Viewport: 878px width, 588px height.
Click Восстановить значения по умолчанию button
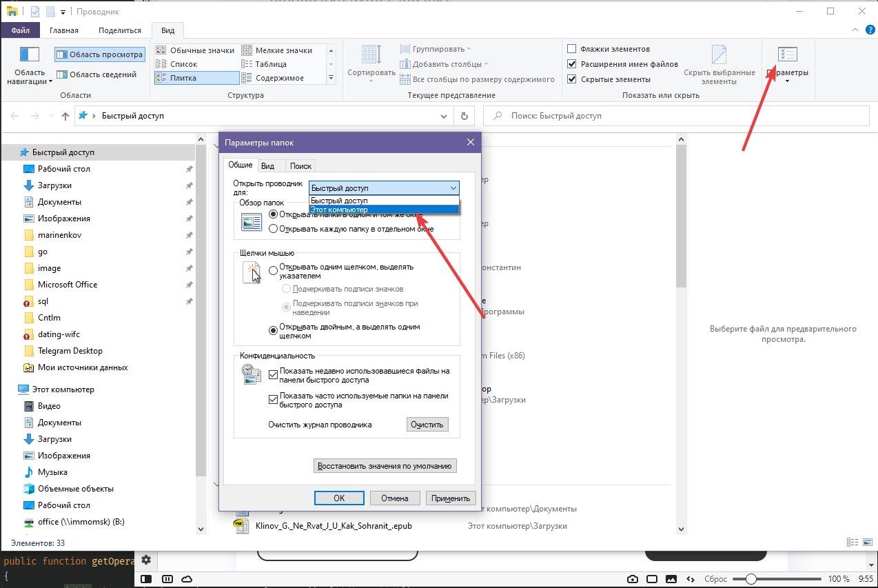coord(384,466)
